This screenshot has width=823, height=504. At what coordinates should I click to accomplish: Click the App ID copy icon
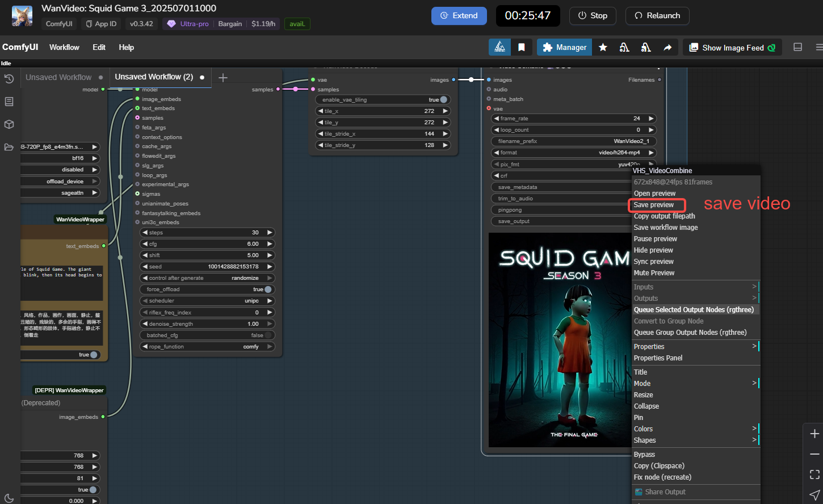click(89, 24)
